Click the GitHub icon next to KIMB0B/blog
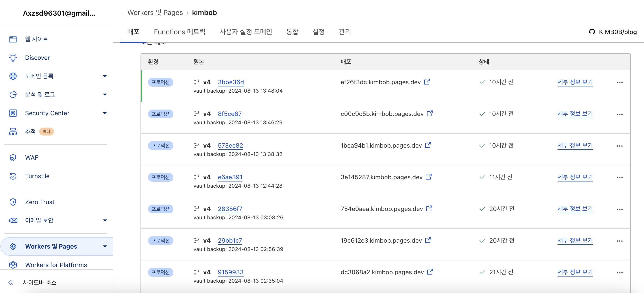 pos(592,32)
